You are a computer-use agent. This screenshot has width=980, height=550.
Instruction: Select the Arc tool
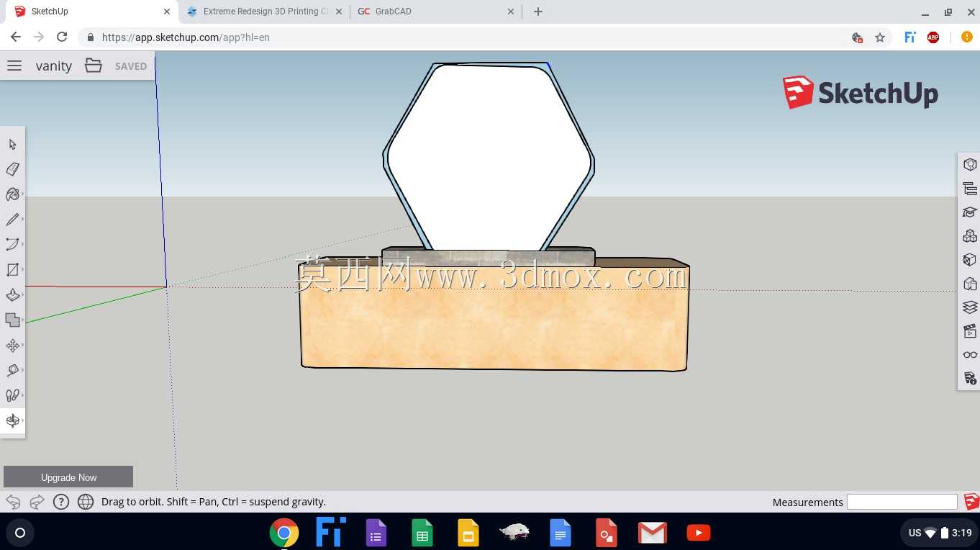pyautogui.click(x=12, y=245)
